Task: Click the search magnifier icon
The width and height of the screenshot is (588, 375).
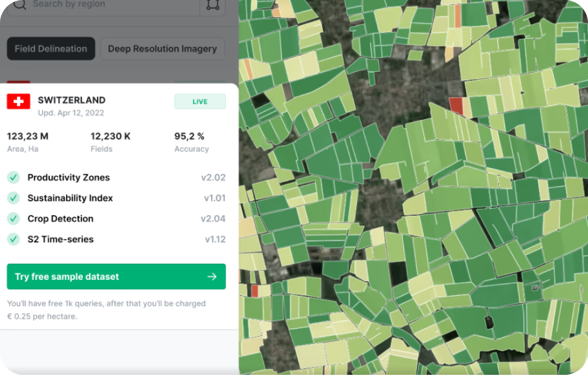Action: coord(19,4)
